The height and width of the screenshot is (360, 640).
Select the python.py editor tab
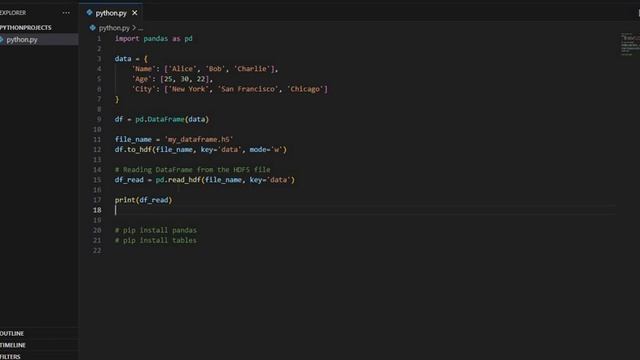pyautogui.click(x=111, y=13)
